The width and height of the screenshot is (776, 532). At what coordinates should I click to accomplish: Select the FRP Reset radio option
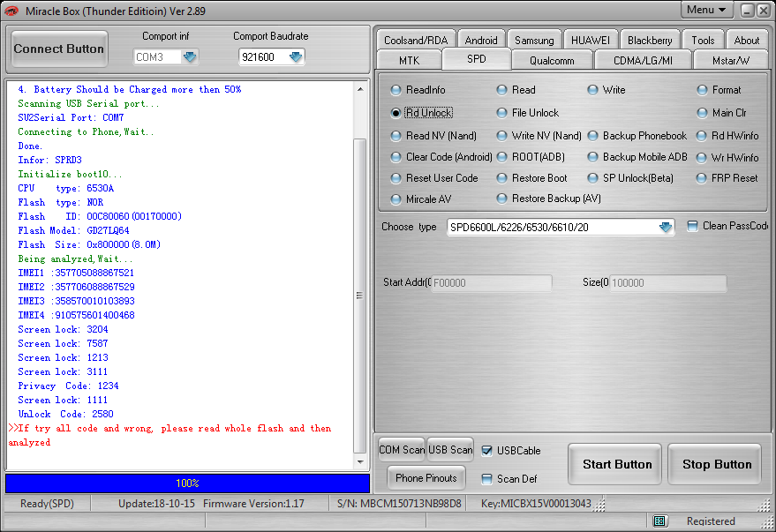tap(701, 178)
